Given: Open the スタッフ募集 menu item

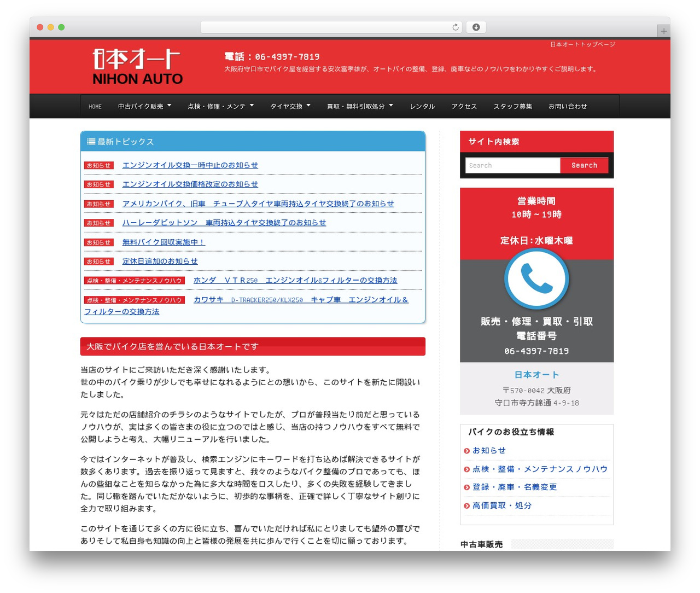Looking at the screenshot, I should (513, 107).
